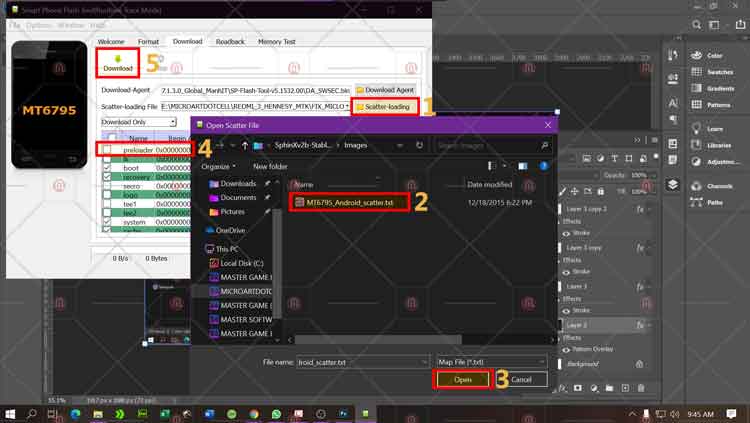Click Photoshop share export icon

[x=740, y=25]
